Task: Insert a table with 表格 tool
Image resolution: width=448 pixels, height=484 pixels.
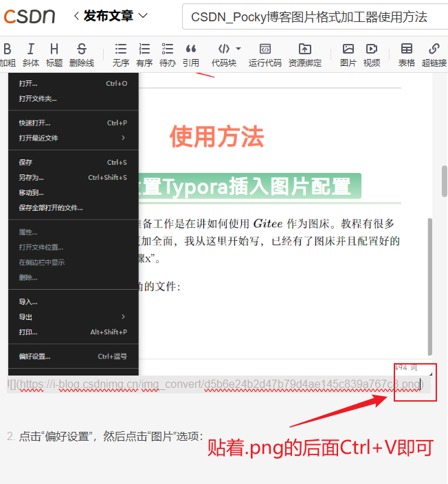Action: coord(406,55)
